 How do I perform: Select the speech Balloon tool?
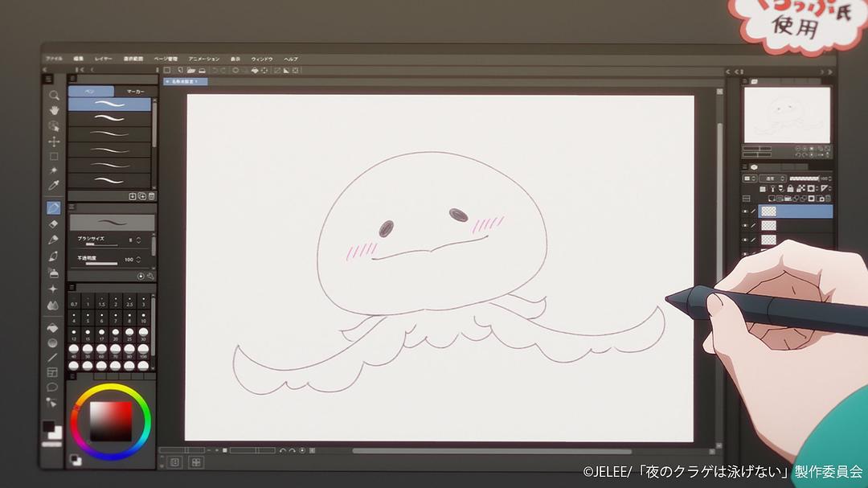(52, 388)
